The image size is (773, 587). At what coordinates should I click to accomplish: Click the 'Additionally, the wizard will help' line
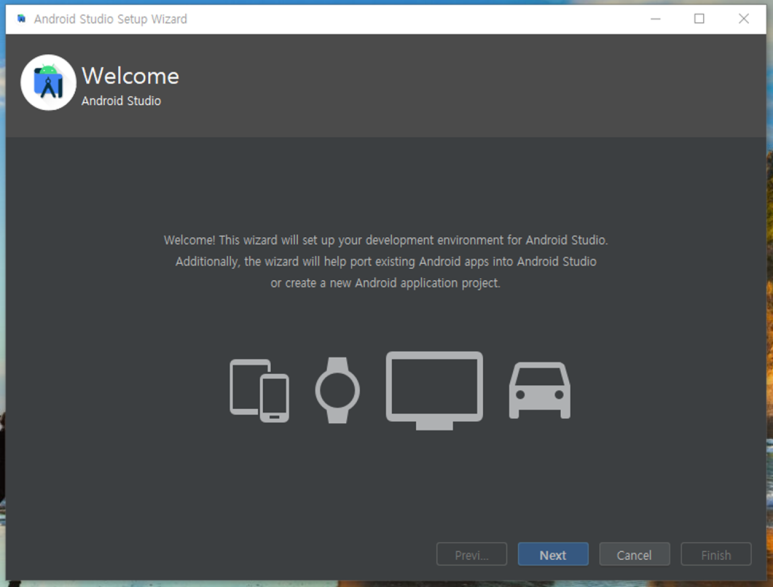click(386, 262)
